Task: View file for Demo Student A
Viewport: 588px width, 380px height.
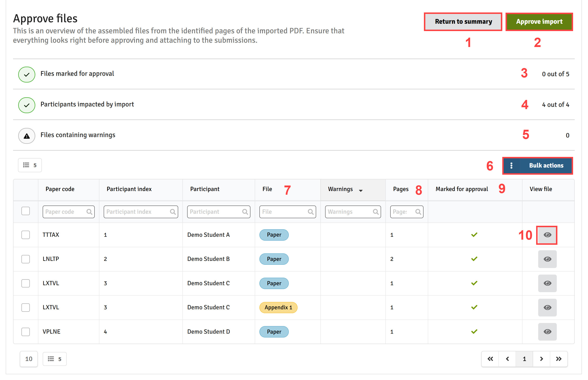Action: pyautogui.click(x=547, y=235)
